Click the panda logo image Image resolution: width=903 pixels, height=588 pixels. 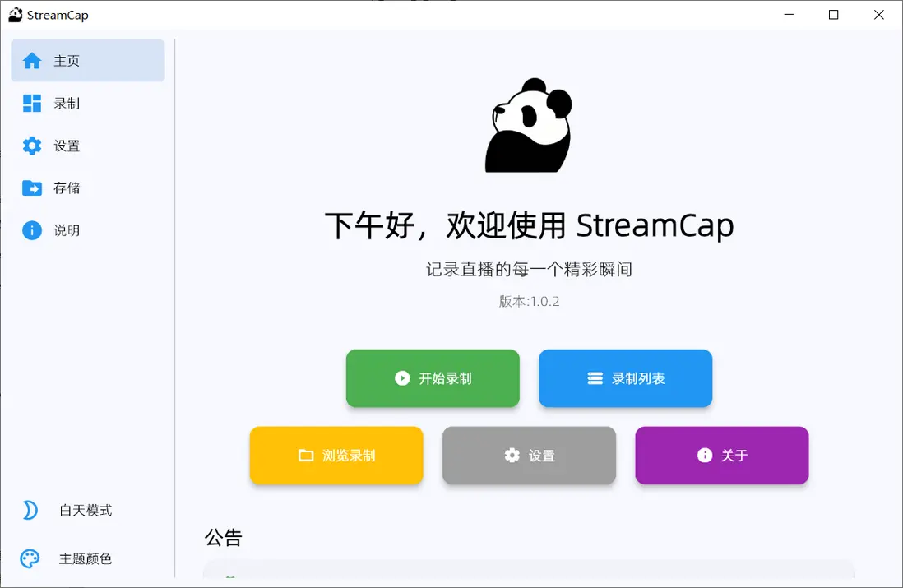pos(529,125)
